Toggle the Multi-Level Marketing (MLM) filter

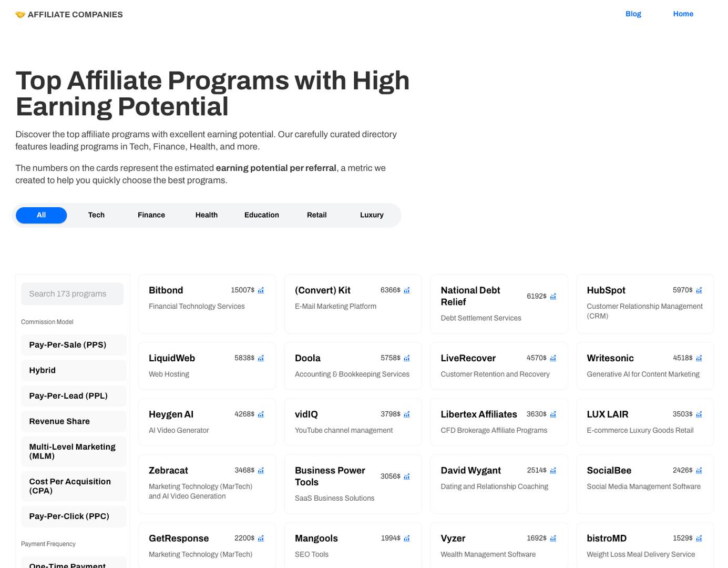point(74,451)
